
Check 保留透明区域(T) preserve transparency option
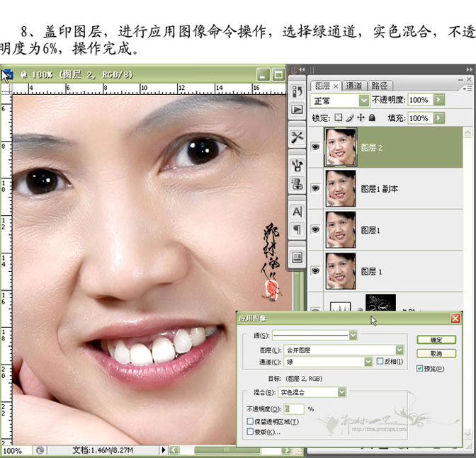pos(250,421)
